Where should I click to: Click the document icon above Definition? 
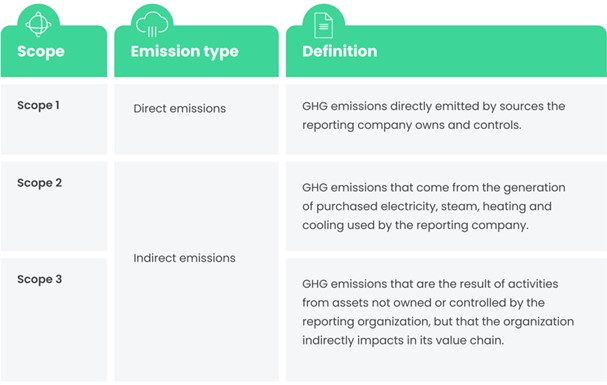[323, 26]
